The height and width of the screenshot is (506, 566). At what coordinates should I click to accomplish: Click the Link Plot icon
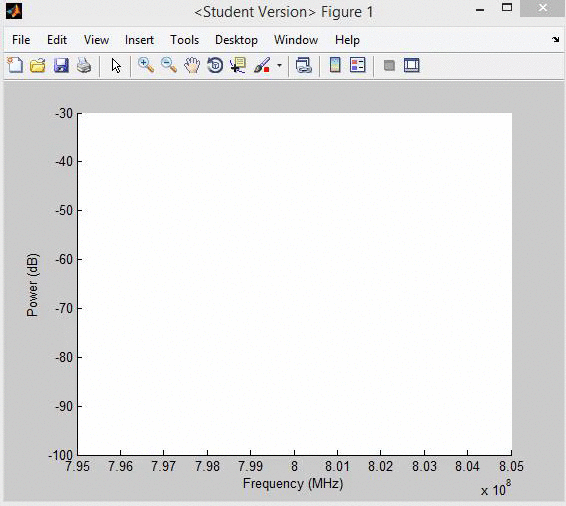point(304,66)
